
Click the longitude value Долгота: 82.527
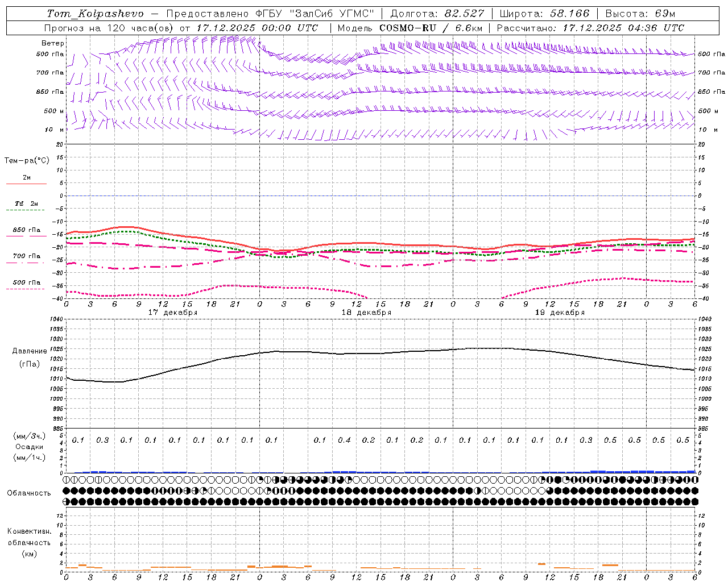click(x=437, y=14)
